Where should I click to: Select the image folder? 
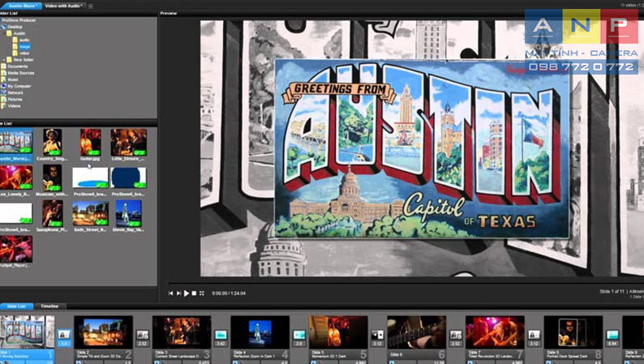(x=21, y=47)
